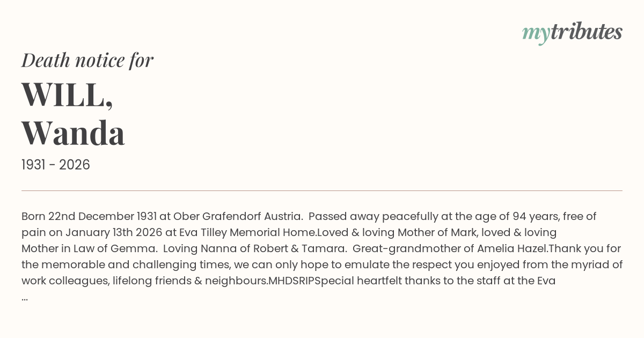Image resolution: width=644 pixels, height=338 pixels.
Task: Expand the truncated text via the ellipsis
Action: point(25,297)
